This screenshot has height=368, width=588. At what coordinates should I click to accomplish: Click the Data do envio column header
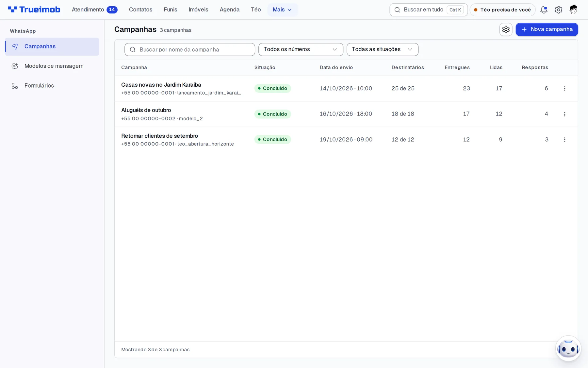pos(336,67)
